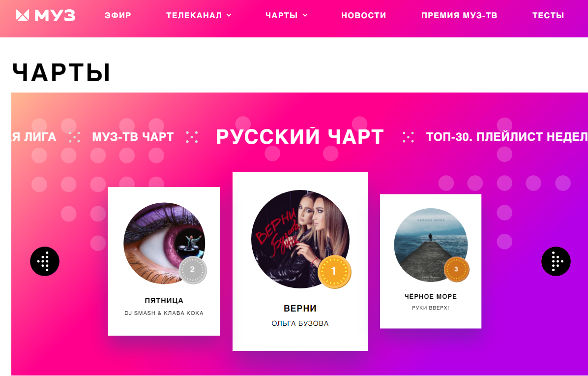Open Премия МУЗ-ТВ page
588x376 pixels.
(x=459, y=15)
